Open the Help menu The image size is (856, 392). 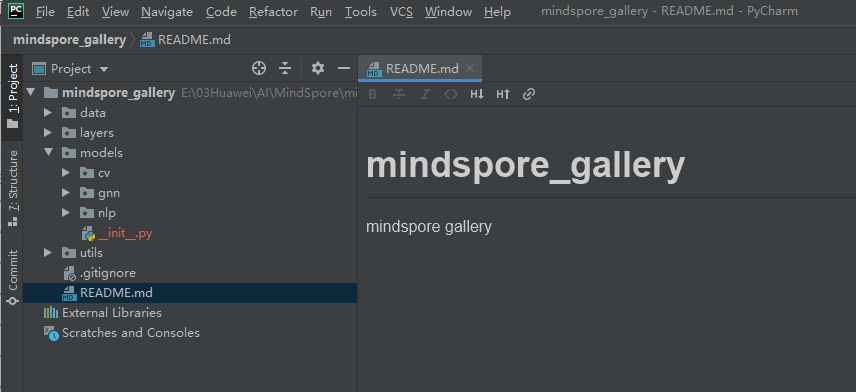point(497,11)
